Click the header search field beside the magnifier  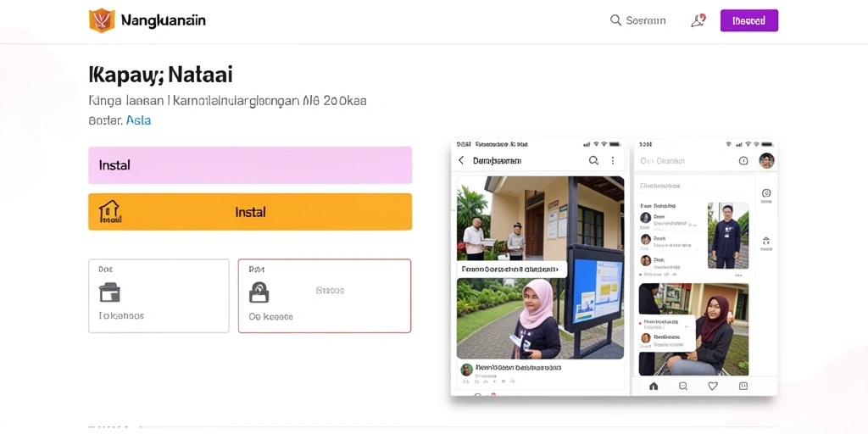(645, 20)
